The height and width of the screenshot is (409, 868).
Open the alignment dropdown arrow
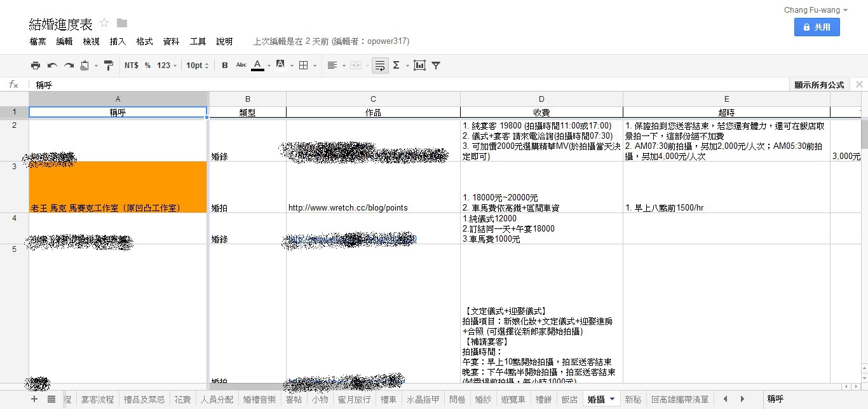[343, 66]
